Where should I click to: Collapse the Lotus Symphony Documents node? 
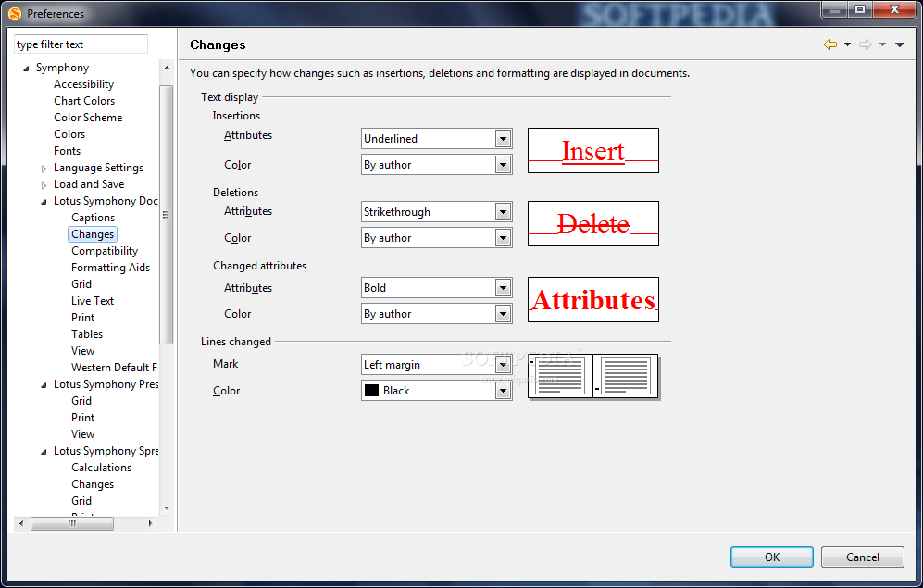(x=44, y=202)
